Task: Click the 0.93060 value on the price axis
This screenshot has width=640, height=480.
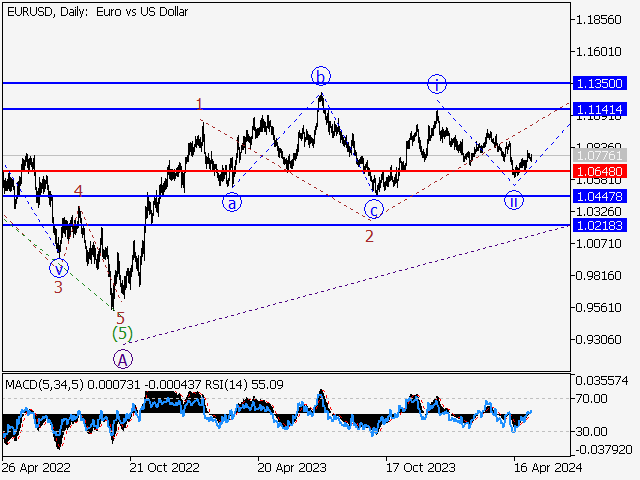Action: tap(598, 340)
